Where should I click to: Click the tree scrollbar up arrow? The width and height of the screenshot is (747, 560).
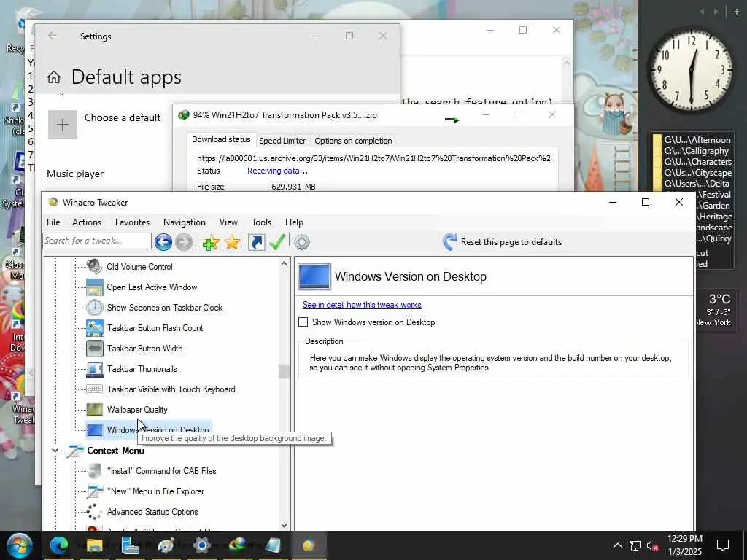click(x=285, y=263)
